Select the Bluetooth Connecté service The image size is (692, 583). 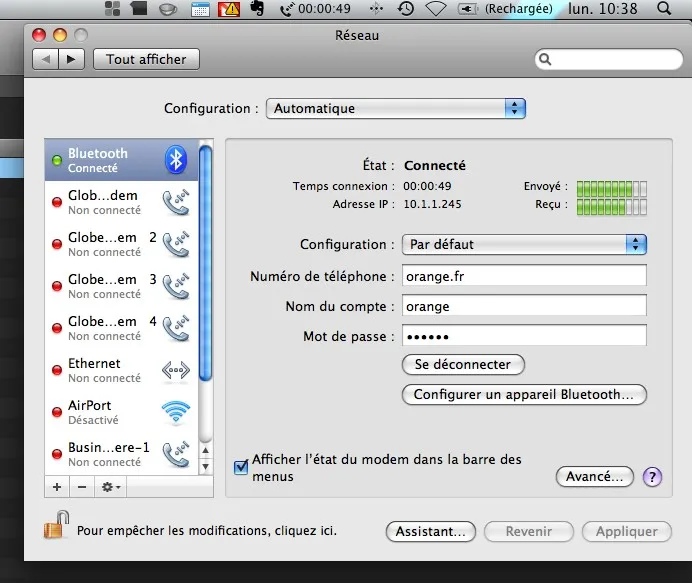tap(122, 160)
